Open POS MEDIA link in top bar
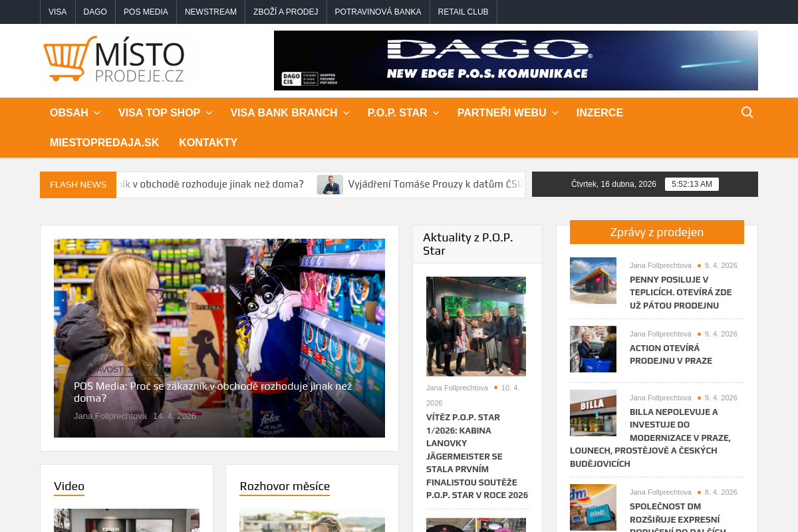 [x=146, y=12]
